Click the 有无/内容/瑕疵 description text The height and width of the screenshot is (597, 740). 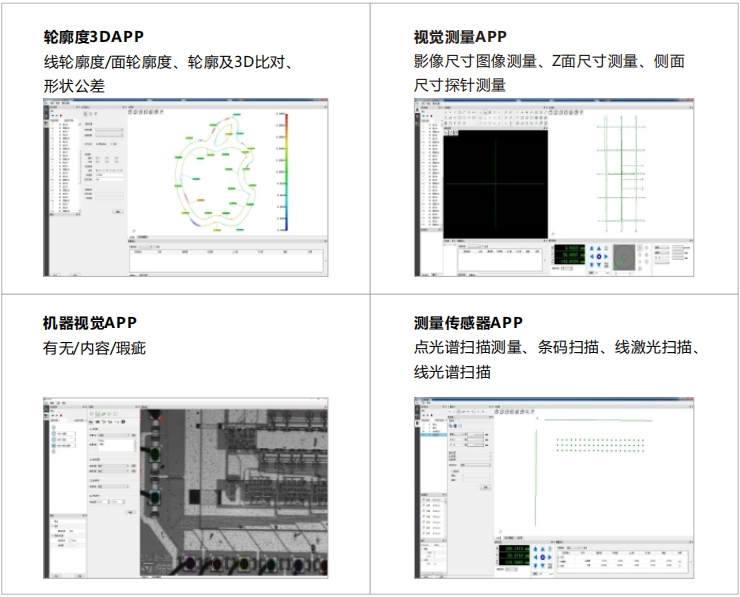click(94, 348)
